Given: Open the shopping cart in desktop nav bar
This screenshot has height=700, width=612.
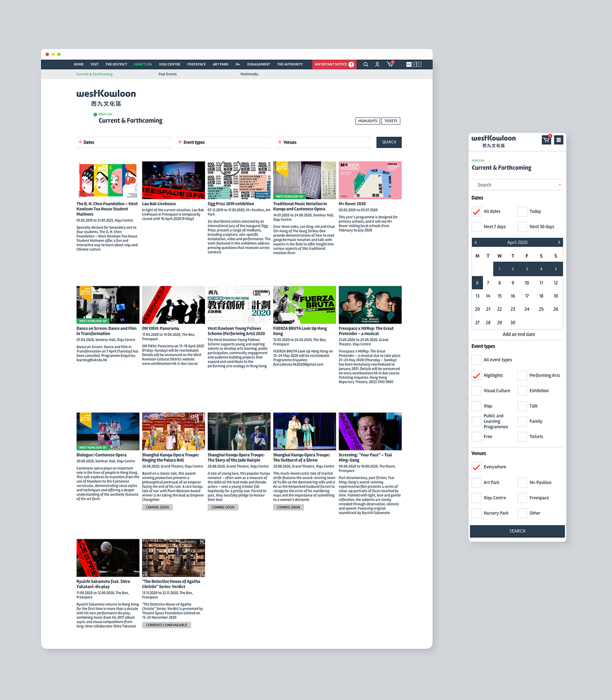Looking at the screenshot, I should (x=390, y=64).
